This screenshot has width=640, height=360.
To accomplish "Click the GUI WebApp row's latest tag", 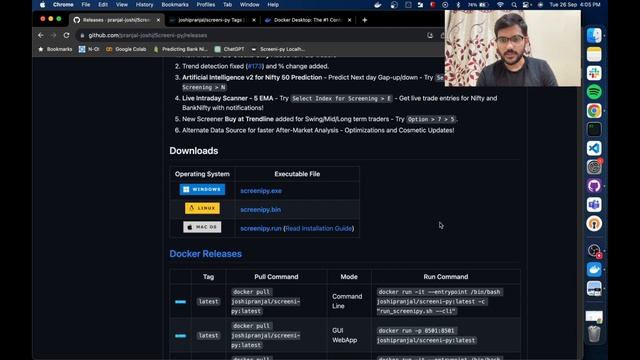I will 208,336.
